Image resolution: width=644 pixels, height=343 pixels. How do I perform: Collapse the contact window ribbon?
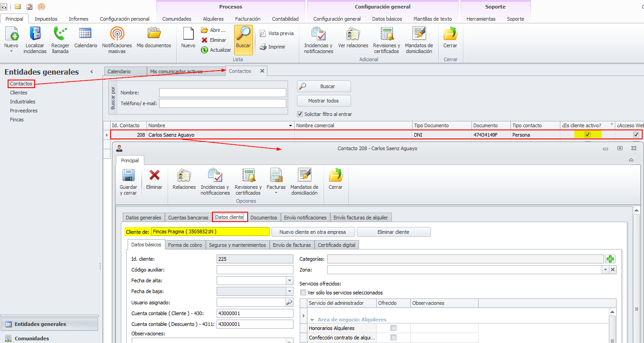[631, 160]
